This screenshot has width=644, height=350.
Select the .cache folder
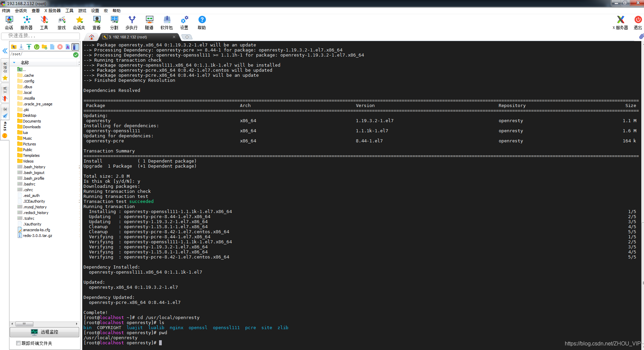tap(26, 75)
